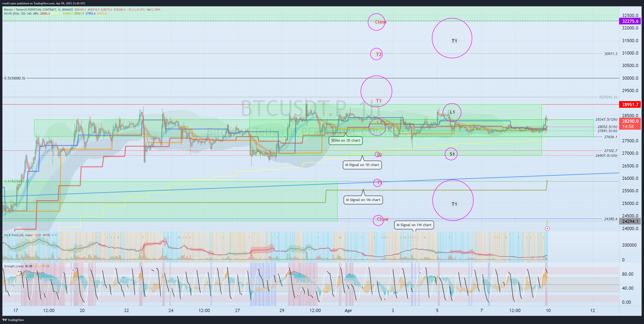Click the 26000.0 tick on the price axis
644x324 pixels.
tap(630, 178)
